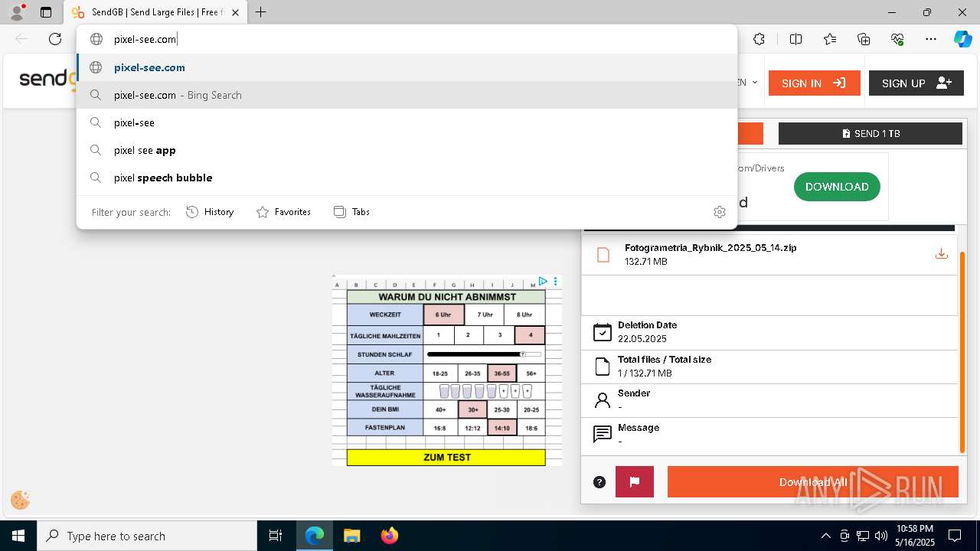Open the ad options three-dot icon
The height and width of the screenshot is (551, 980).
[x=555, y=282]
